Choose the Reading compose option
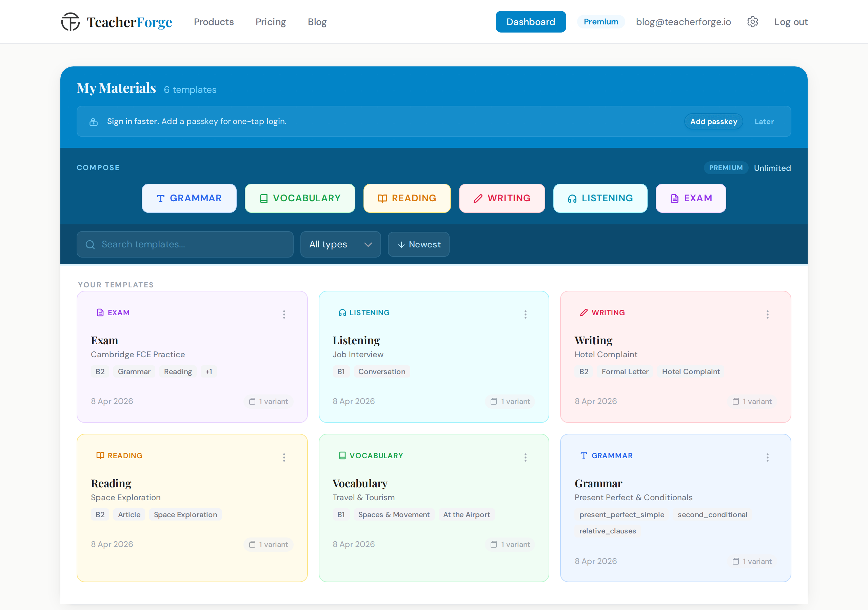The image size is (868, 610). [407, 198]
